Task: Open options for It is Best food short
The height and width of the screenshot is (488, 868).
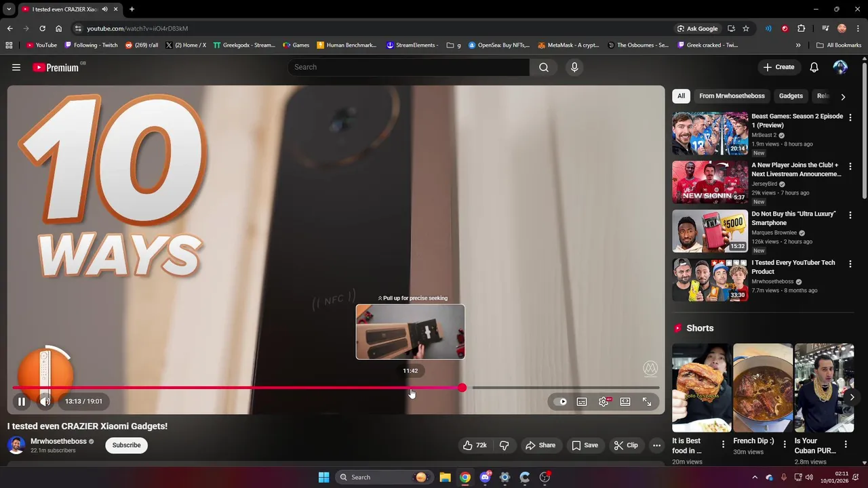Action: click(x=723, y=445)
